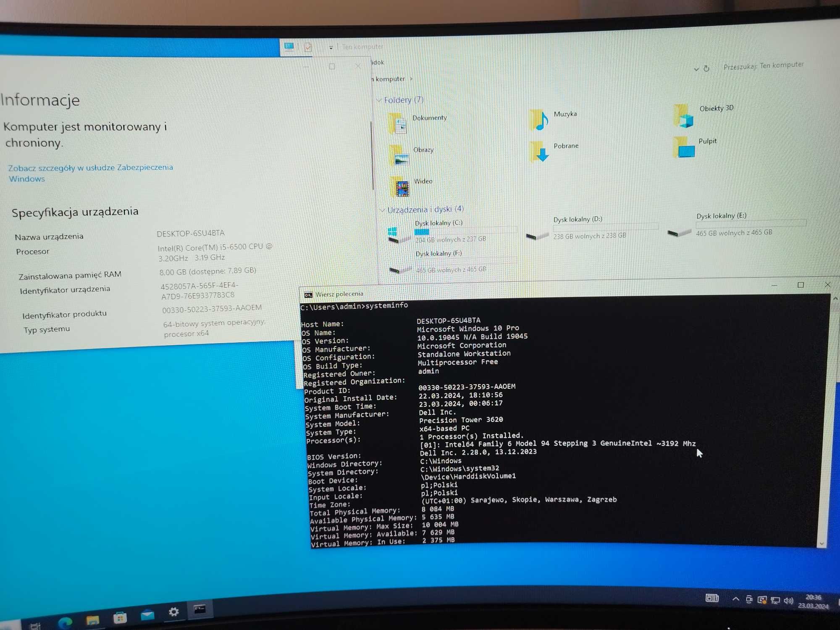The height and width of the screenshot is (630, 840).
Task: Select the Dysk lokalny (D:) drive icon
Action: coord(537,235)
